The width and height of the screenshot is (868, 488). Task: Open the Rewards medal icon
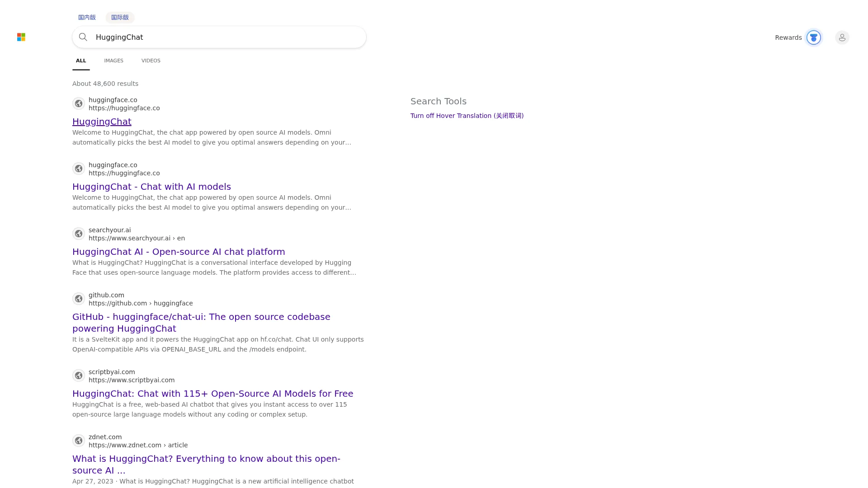pyautogui.click(x=814, y=38)
